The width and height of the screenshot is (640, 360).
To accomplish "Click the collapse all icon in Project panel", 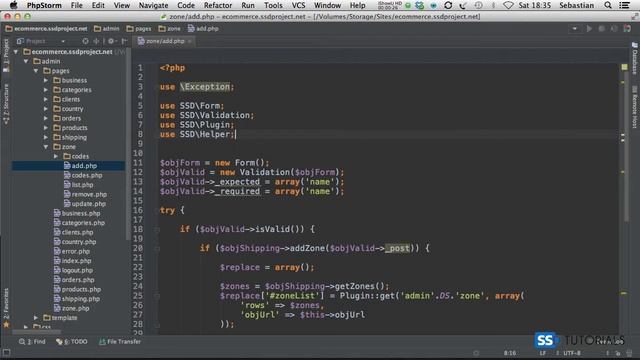I will 96,41.
